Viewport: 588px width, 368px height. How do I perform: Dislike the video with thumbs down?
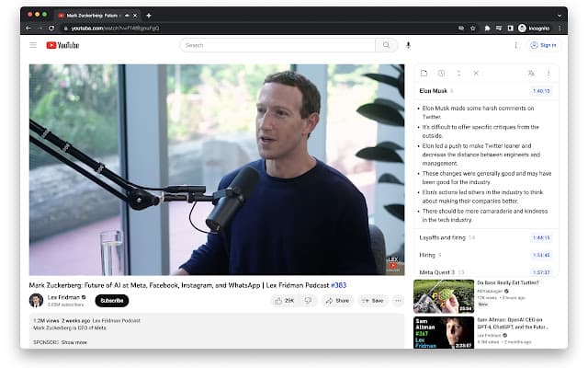(x=308, y=300)
